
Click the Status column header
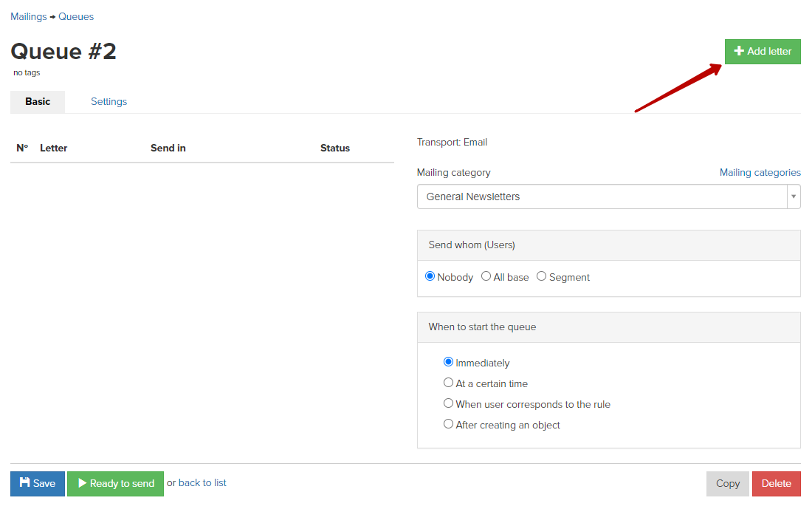click(x=335, y=148)
